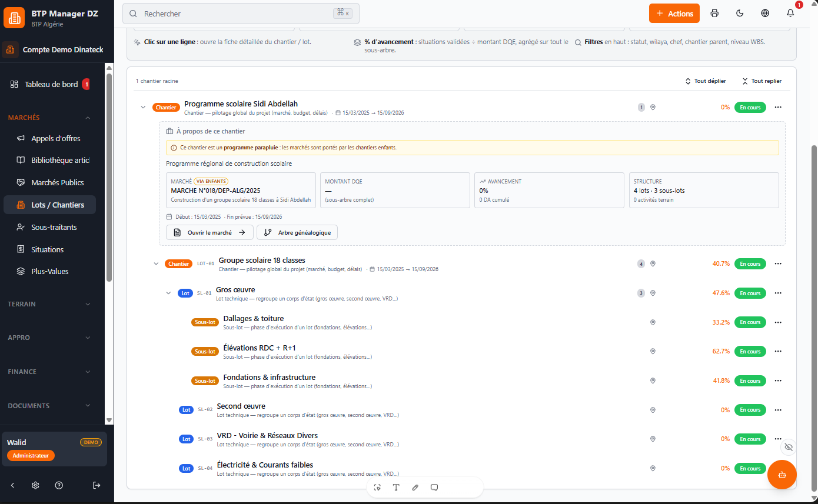
Task: Click the sidebar scroll down arrow
Action: click(109, 420)
